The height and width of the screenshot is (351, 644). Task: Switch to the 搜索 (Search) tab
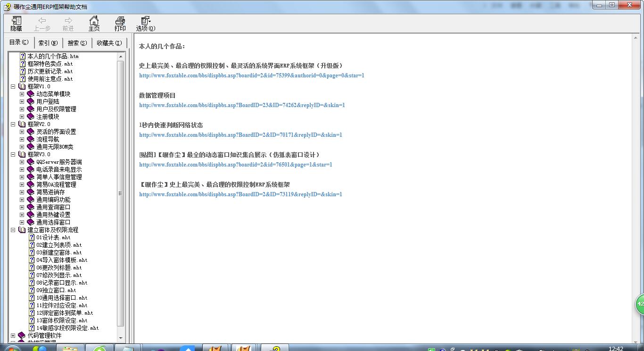(x=77, y=43)
